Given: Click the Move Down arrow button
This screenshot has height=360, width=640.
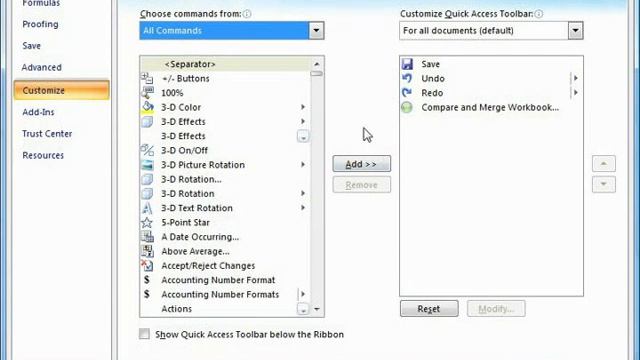Looking at the screenshot, I should coord(604,184).
